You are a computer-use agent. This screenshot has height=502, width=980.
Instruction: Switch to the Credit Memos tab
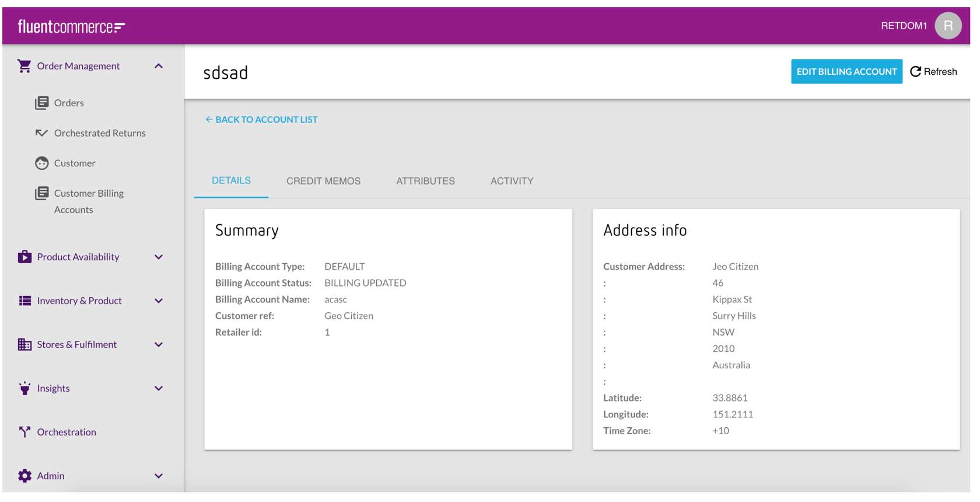(x=323, y=181)
